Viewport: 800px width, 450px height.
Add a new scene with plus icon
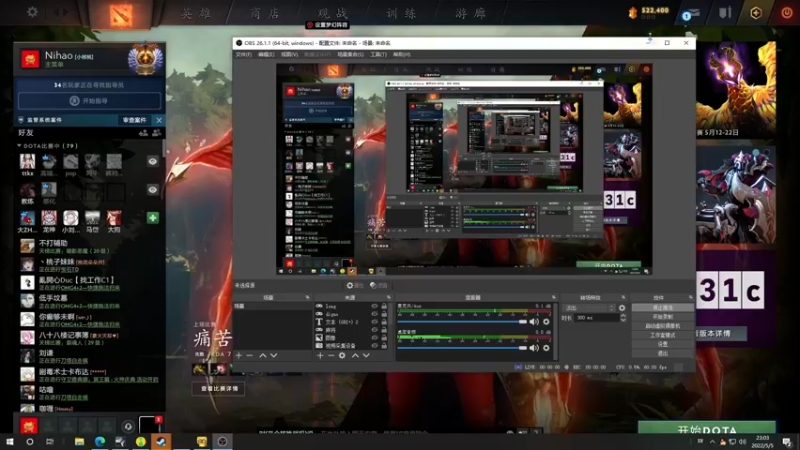239,355
